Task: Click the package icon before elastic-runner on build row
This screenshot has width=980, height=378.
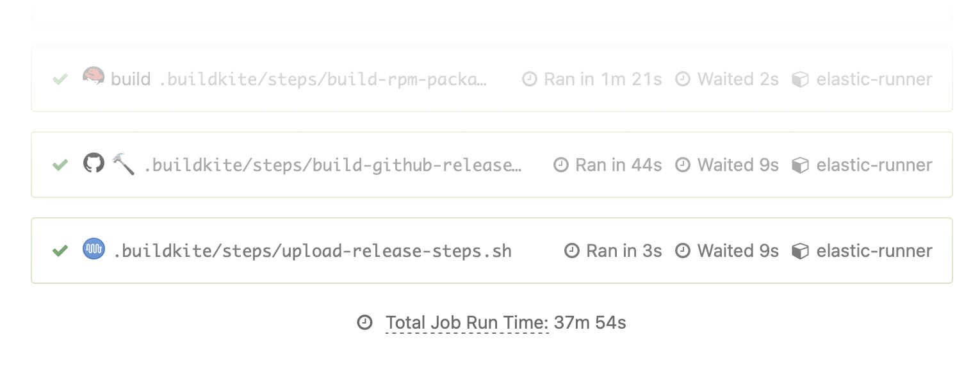Action: tap(801, 79)
